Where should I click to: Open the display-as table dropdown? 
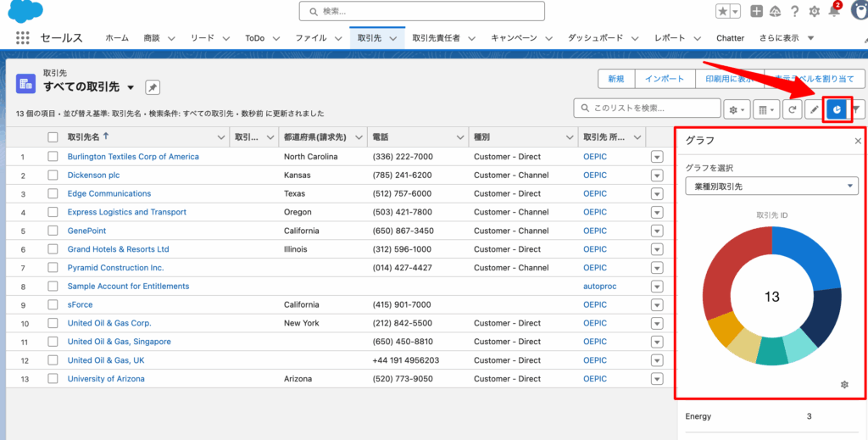click(x=766, y=109)
